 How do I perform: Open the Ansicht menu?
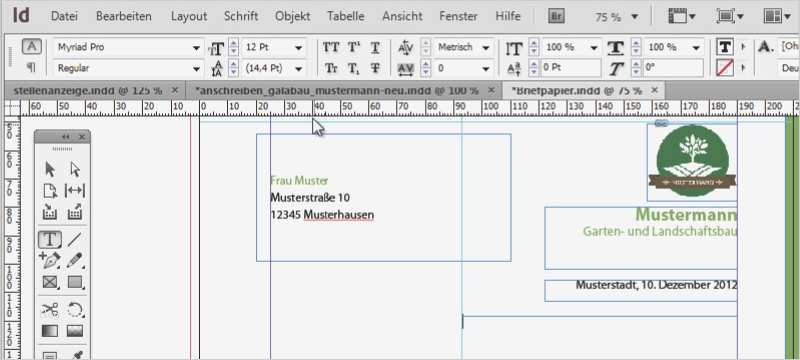pos(402,16)
